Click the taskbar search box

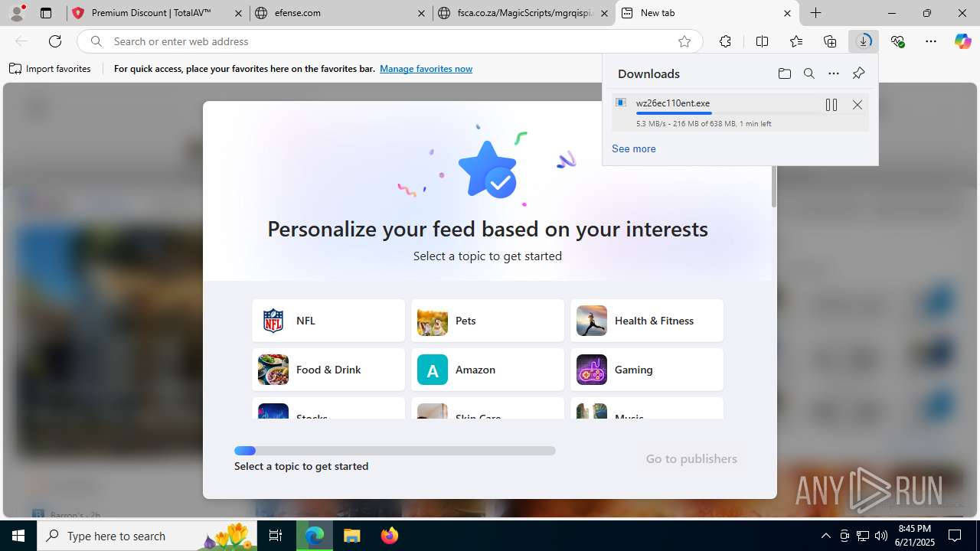(147, 536)
